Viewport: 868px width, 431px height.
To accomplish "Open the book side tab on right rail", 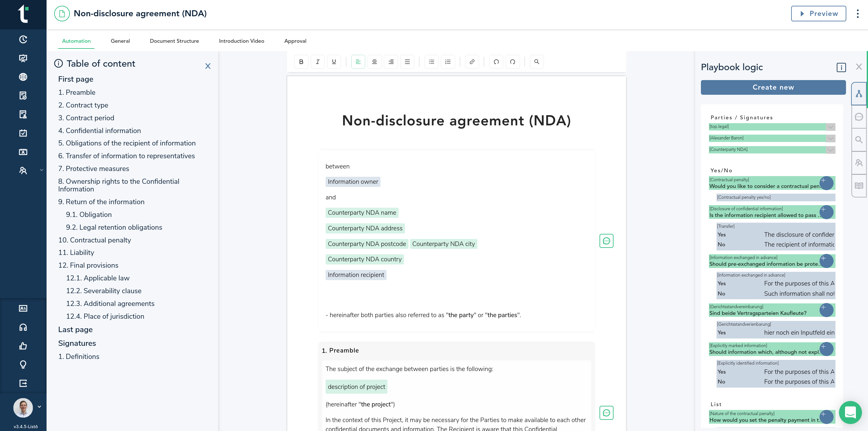I will [858, 186].
